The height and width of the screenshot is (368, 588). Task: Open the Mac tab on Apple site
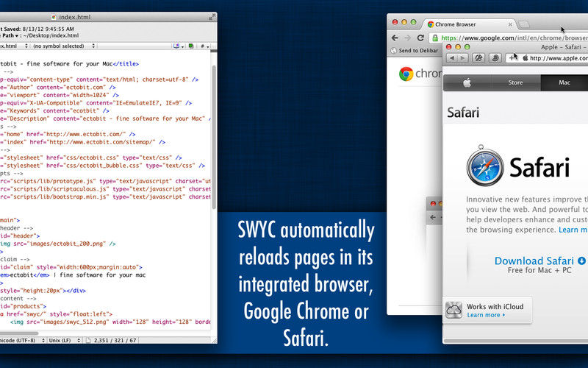pos(564,82)
